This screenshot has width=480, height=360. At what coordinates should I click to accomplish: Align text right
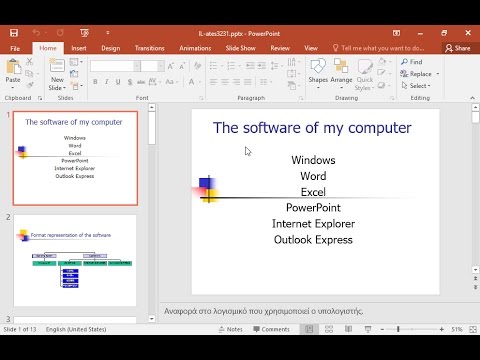click(x=236, y=82)
